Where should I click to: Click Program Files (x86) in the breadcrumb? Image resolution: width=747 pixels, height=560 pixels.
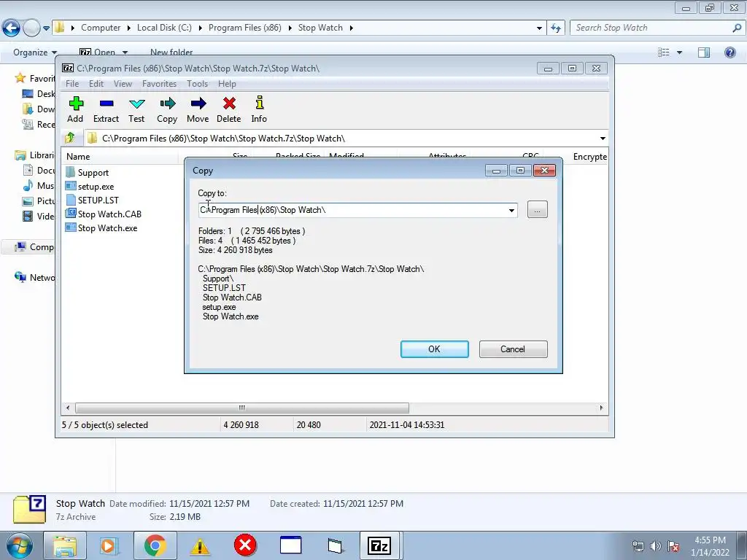pyautogui.click(x=245, y=28)
